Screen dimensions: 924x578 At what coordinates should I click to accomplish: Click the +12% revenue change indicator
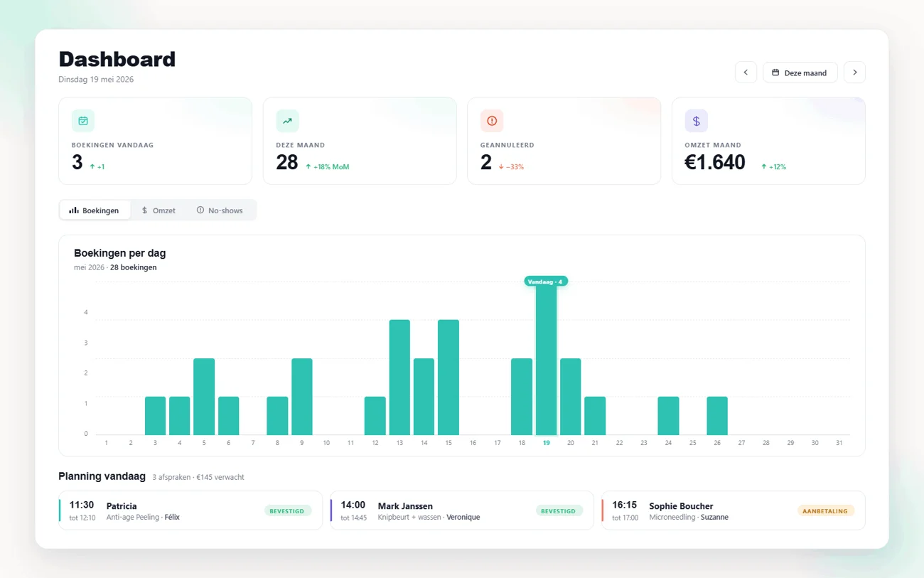773,167
